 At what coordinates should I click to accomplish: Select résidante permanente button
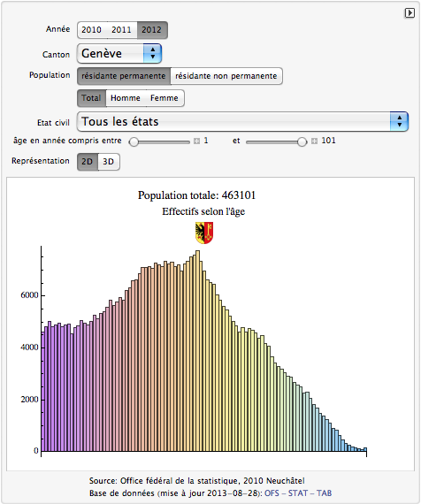click(x=124, y=76)
